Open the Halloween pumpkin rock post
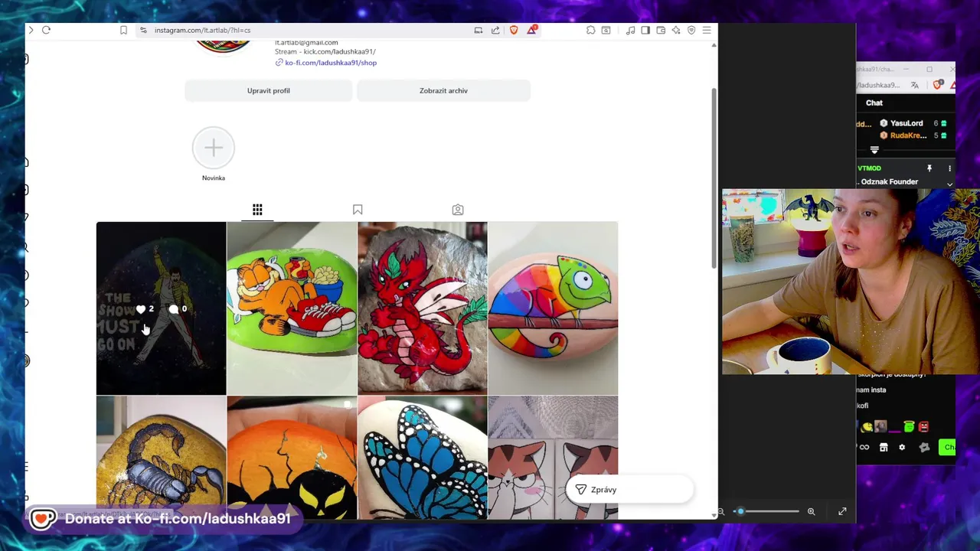This screenshot has height=551, width=980. [x=292, y=458]
